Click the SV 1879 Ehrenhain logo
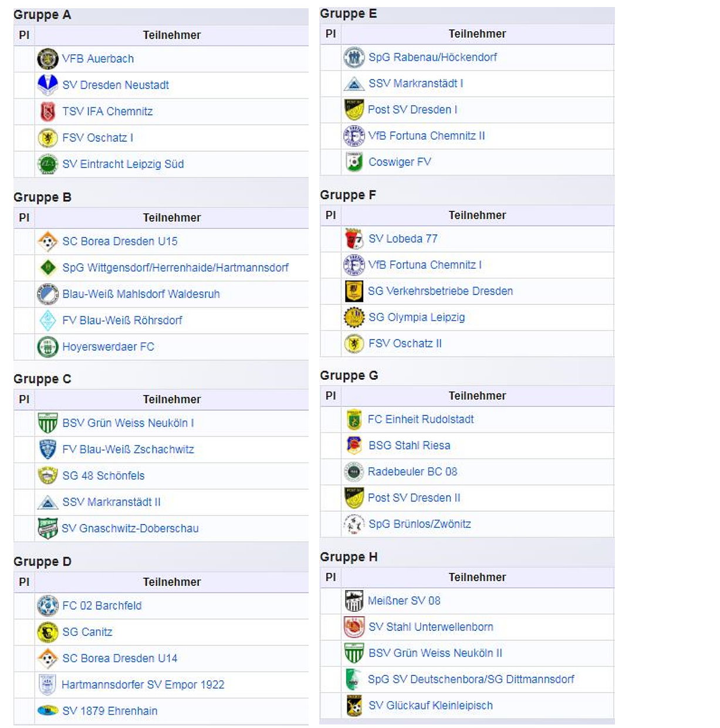The image size is (720, 728). point(48,710)
